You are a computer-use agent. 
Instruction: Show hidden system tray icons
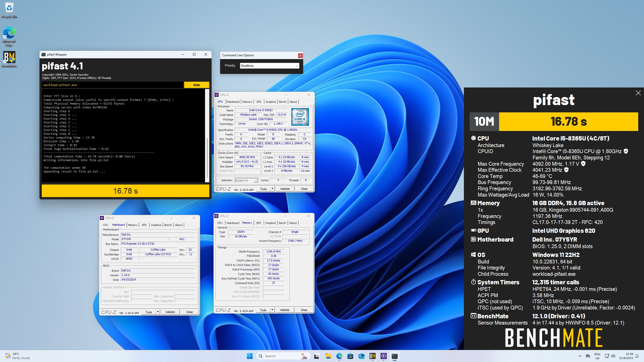tap(580, 356)
